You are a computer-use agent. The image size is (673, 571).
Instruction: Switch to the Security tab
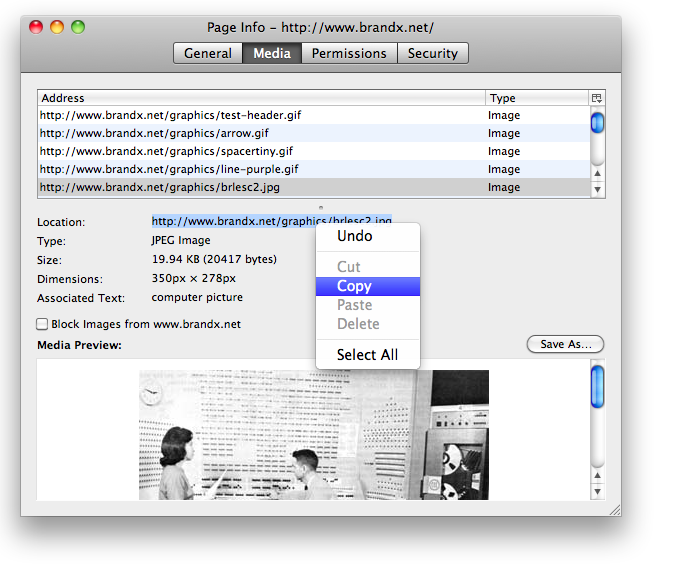tap(433, 54)
